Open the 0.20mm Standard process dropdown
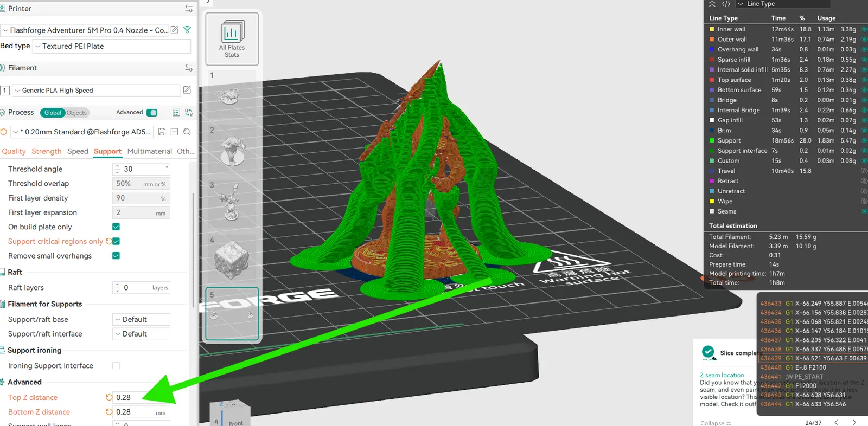 tap(82, 132)
